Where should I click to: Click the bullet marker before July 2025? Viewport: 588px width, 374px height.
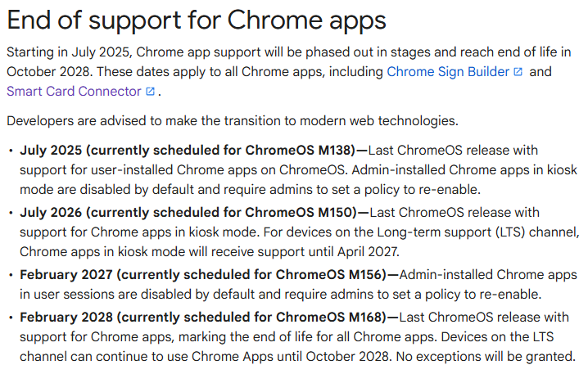point(11,151)
